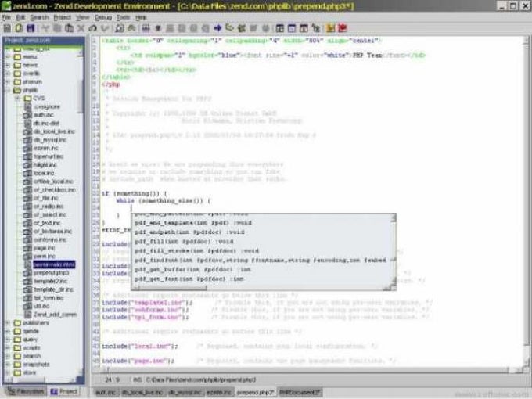This screenshot has height=399, width=532.
Task: Switch to the PHPDocument2 editor tab
Action: pyautogui.click(x=300, y=393)
